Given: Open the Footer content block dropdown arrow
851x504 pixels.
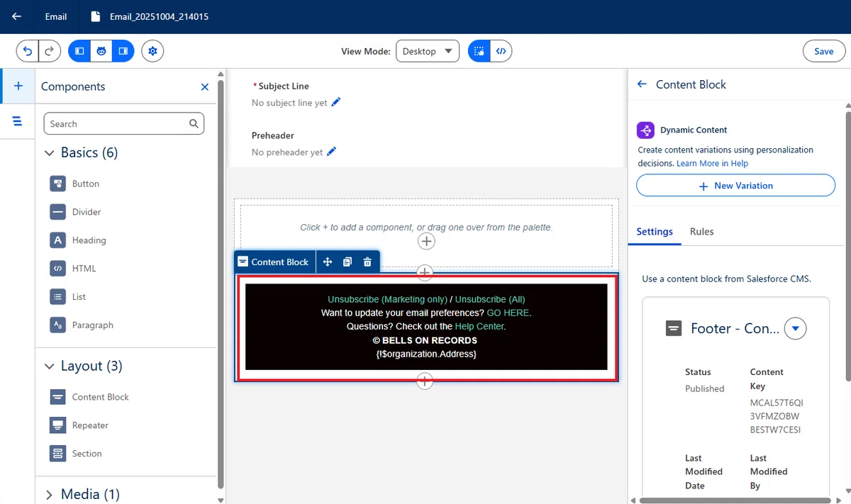Looking at the screenshot, I should click(796, 328).
